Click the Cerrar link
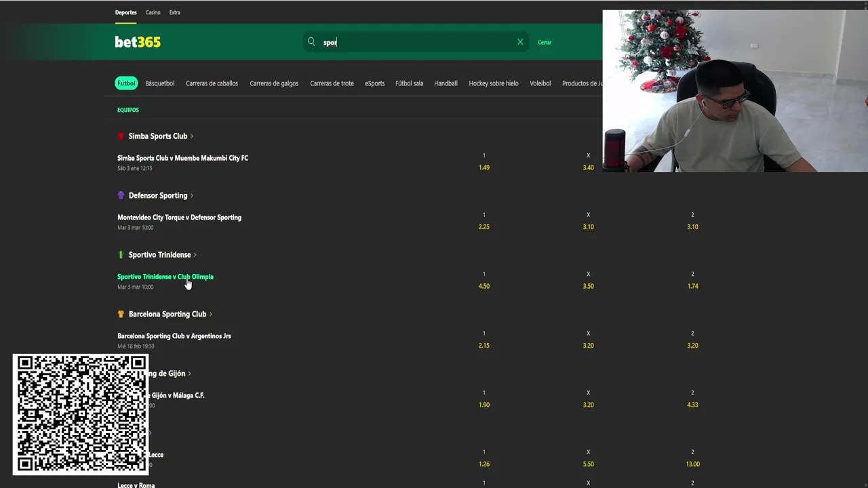The width and height of the screenshot is (868, 488). click(545, 42)
